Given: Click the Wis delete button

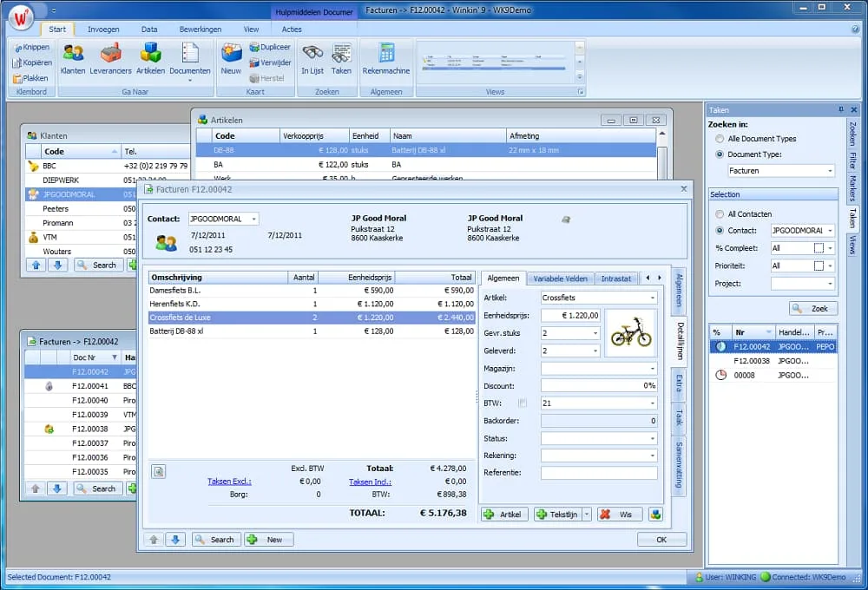Looking at the screenshot, I should pos(620,515).
